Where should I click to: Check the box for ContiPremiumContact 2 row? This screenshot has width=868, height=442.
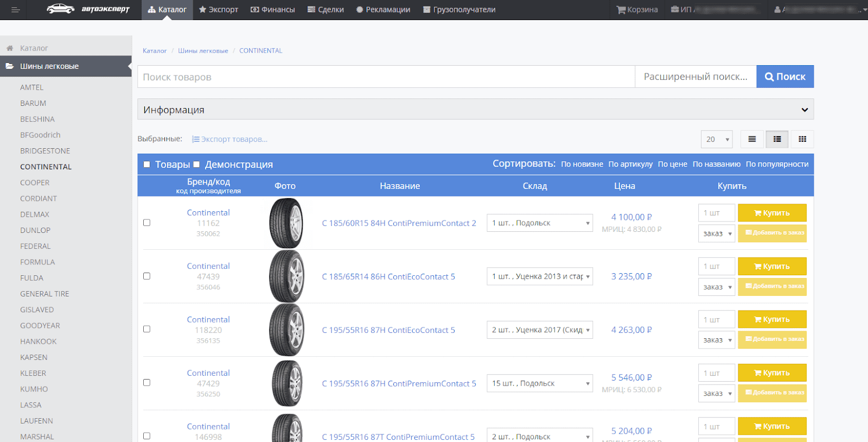pyautogui.click(x=146, y=223)
